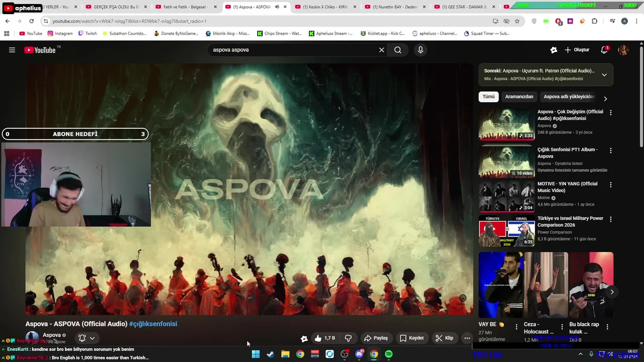Select the Aspova adlı yükleyiciden chip
This screenshot has height=362, width=644.
(x=569, y=97)
